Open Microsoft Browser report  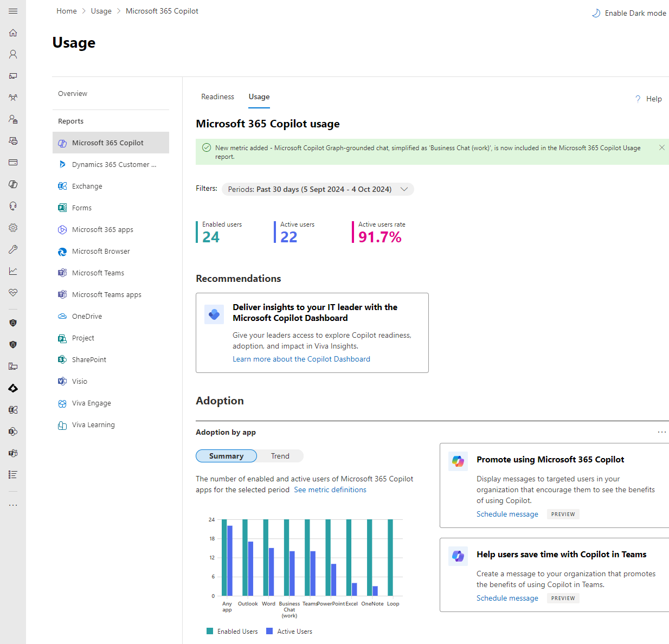pos(111,251)
